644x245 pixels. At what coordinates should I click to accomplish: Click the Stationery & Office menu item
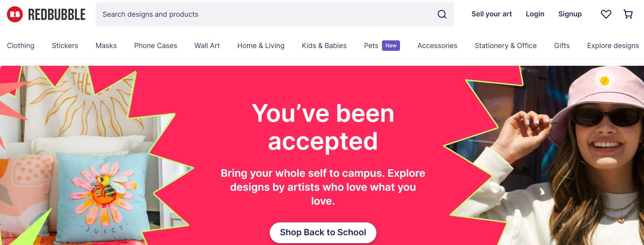coord(505,46)
